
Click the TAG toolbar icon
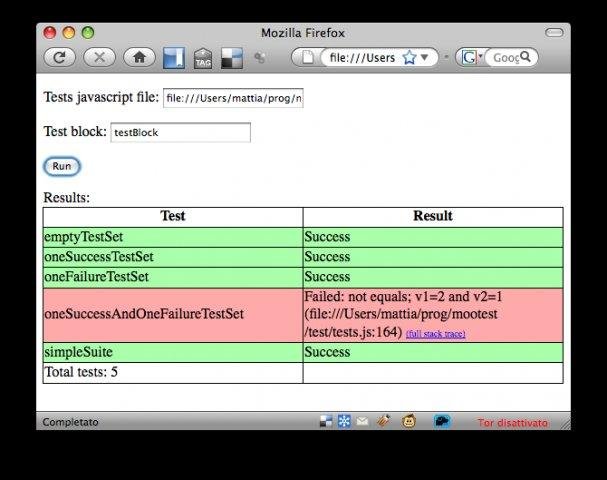click(203, 59)
